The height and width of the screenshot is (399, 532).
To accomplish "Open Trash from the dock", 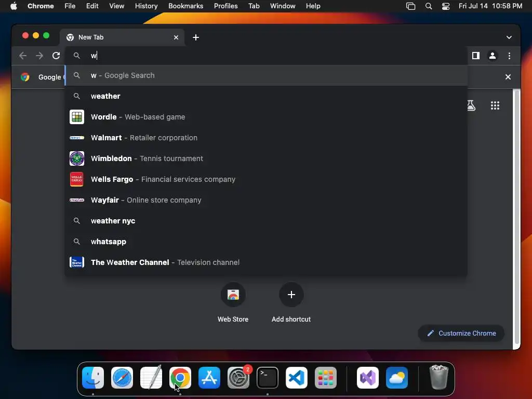I will coord(438,377).
